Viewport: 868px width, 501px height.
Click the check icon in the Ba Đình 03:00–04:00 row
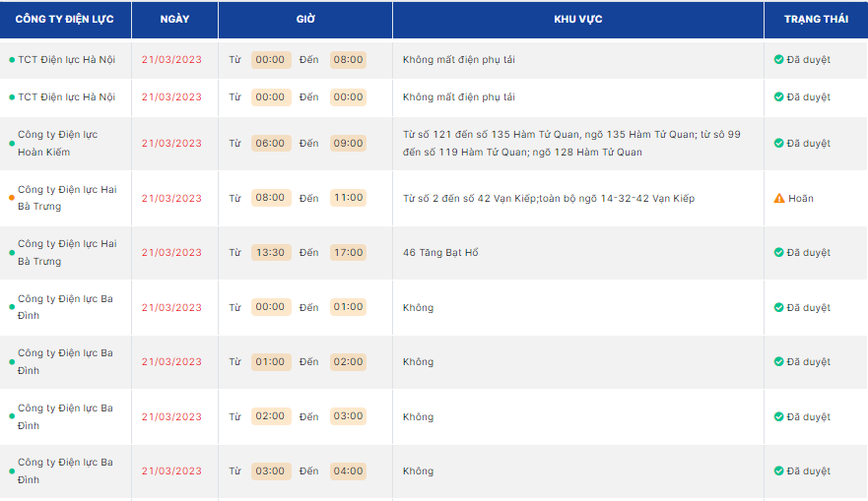click(x=778, y=471)
